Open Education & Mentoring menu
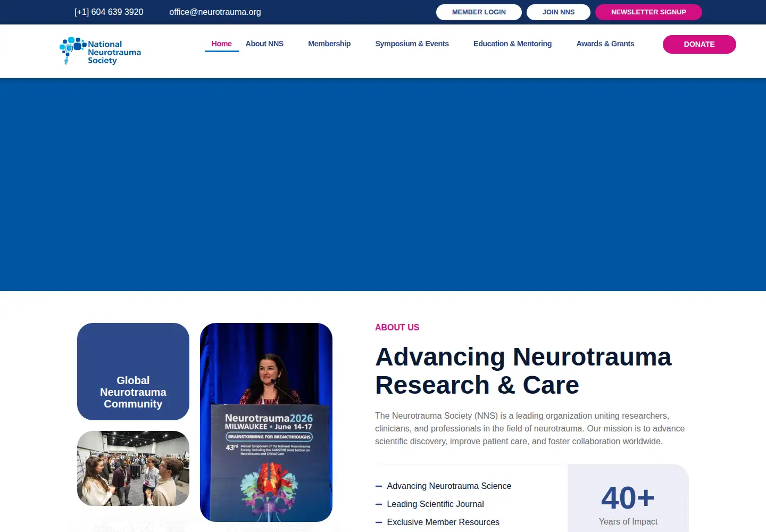The width and height of the screenshot is (766, 532). (512, 44)
